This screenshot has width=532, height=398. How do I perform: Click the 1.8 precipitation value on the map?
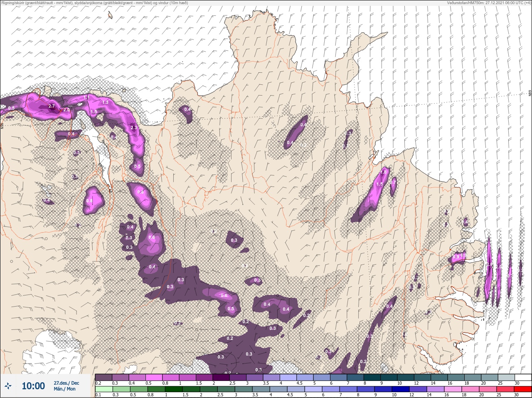tap(384, 172)
